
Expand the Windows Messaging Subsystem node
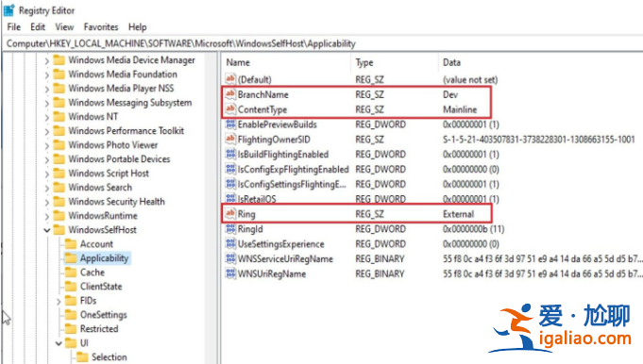47,103
